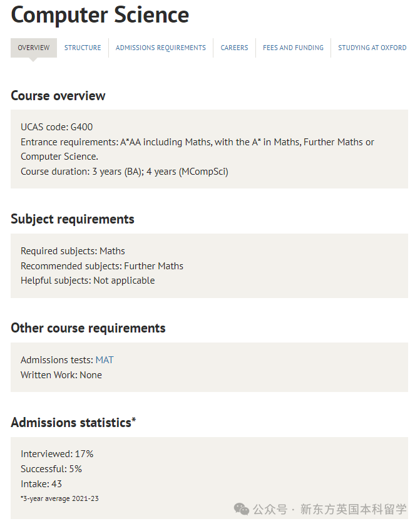Click the Admissions statistics heading
The height and width of the screenshot is (526, 420).
(73, 422)
